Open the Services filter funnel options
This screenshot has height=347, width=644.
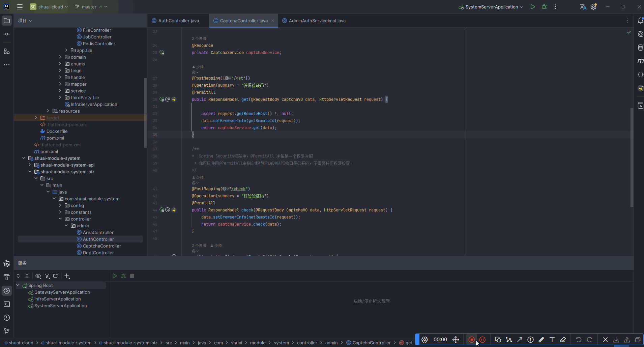pos(47,276)
